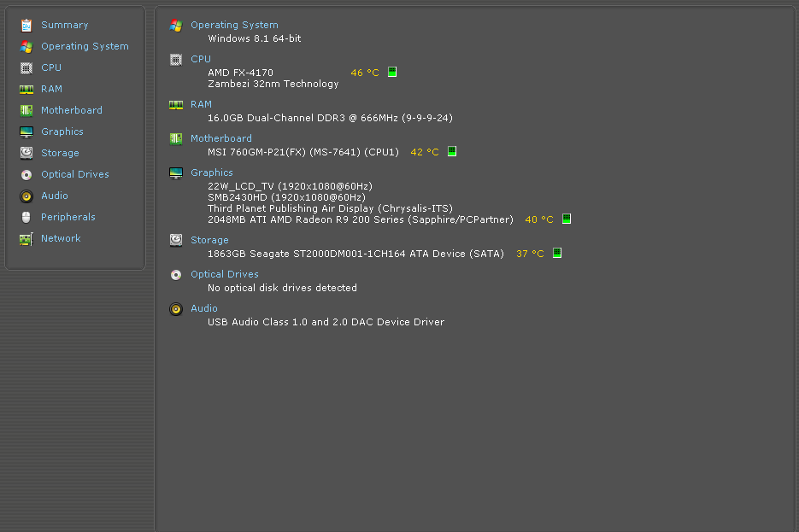Screen dimensions: 799x532
Task: Select Audio in the sidebar
Action: 55,196
